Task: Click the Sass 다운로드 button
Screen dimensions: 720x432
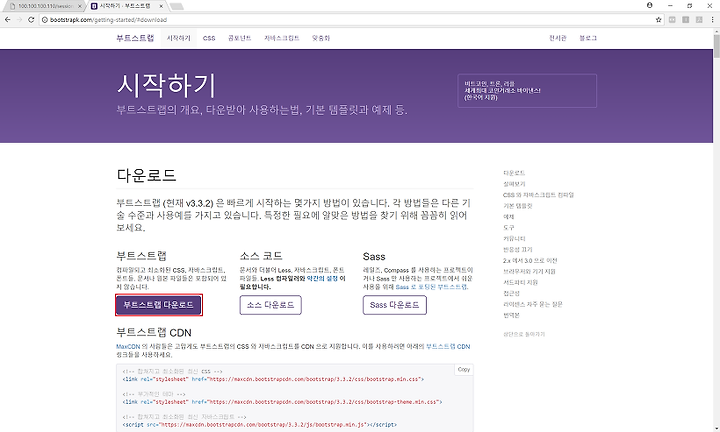Action: (394, 305)
